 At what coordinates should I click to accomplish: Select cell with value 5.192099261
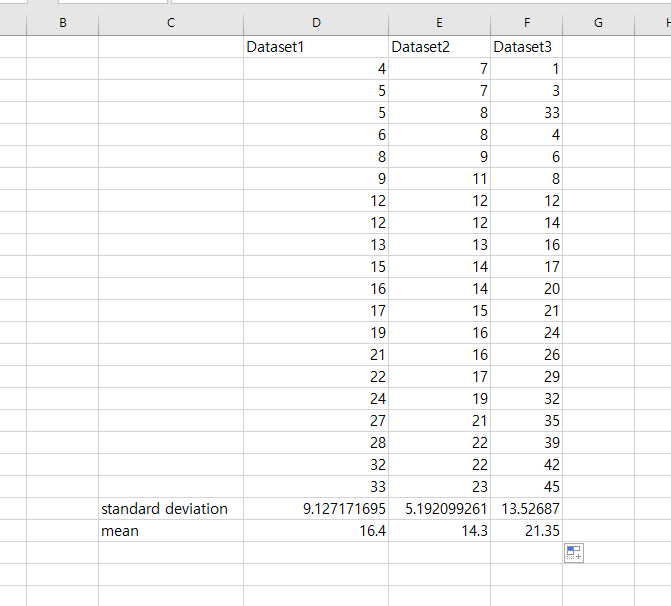pyautogui.click(x=439, y=509)
